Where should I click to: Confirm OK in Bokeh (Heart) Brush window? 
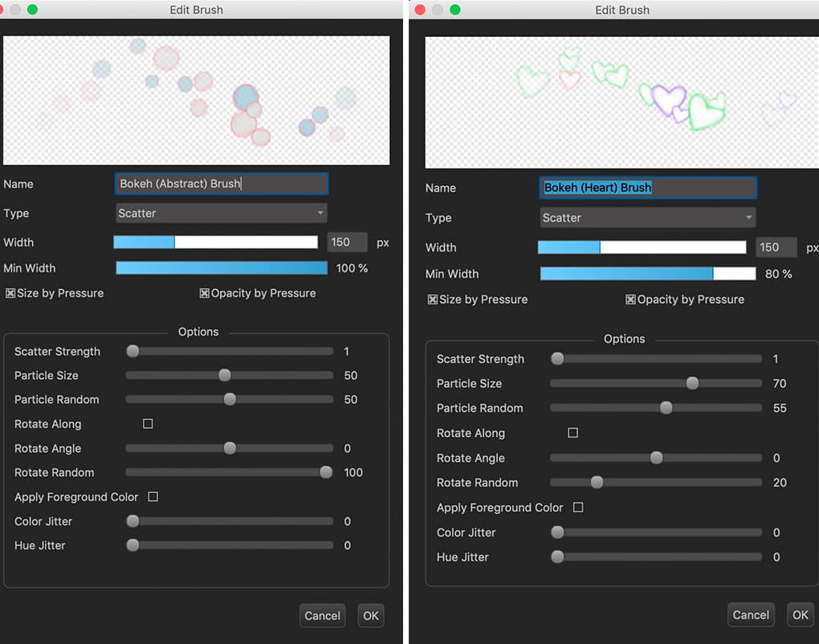pos(801,615)
